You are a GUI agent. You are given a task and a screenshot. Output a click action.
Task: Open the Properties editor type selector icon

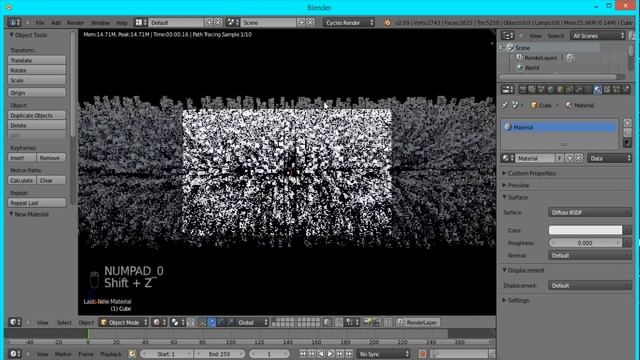507,89
